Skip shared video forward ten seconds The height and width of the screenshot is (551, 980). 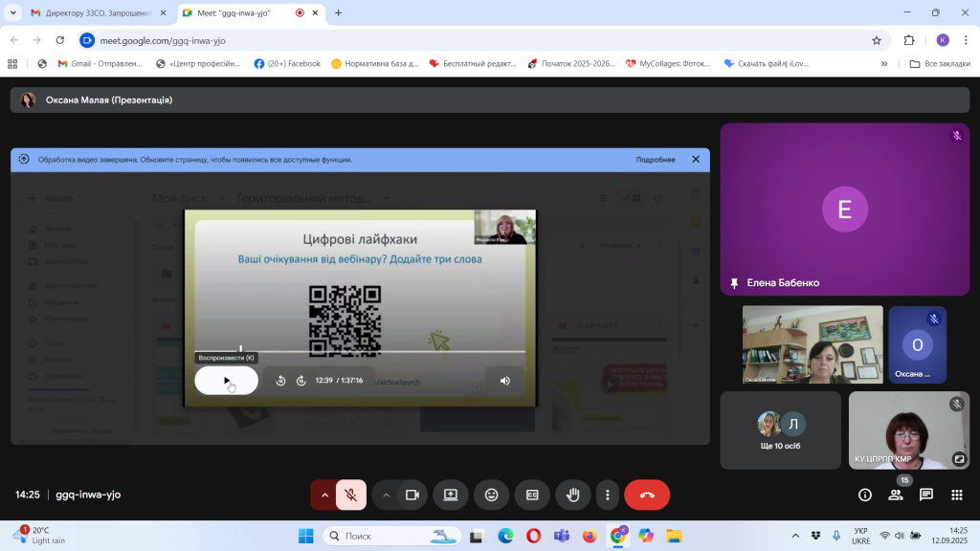coord(301,381)
